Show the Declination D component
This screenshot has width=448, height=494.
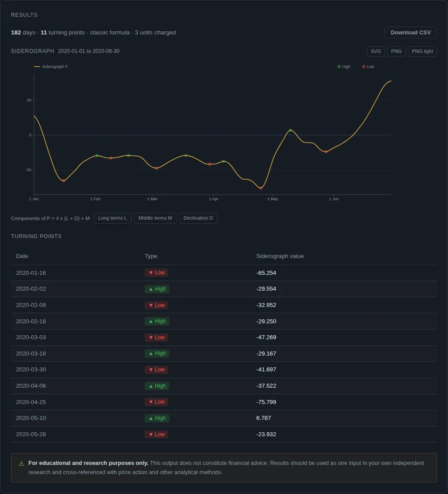click(x=198, y=218)
